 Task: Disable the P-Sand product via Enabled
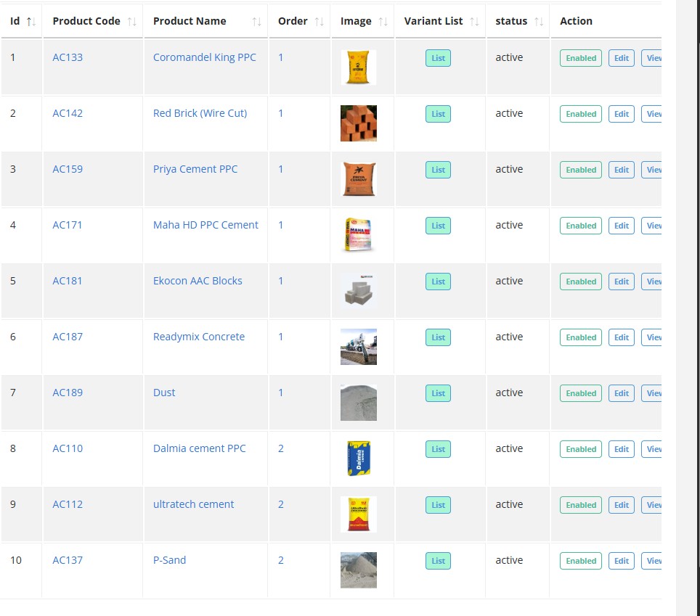coord(580,561)
